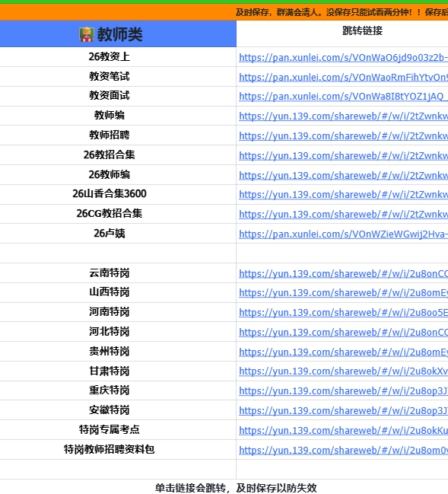Screen dimensions: 448x494
Task: Open the link for 河北特岗
Action: click(x=343, y=333)
